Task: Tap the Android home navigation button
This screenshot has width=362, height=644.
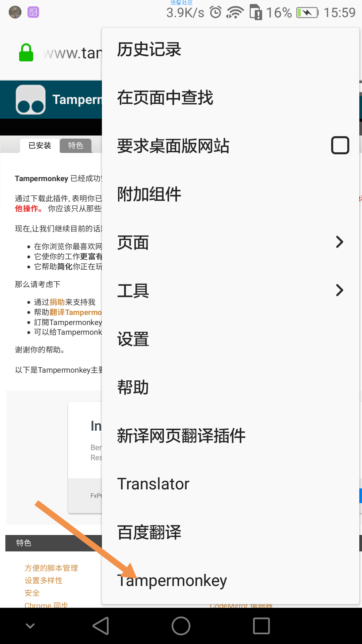Action: (181, 626)
